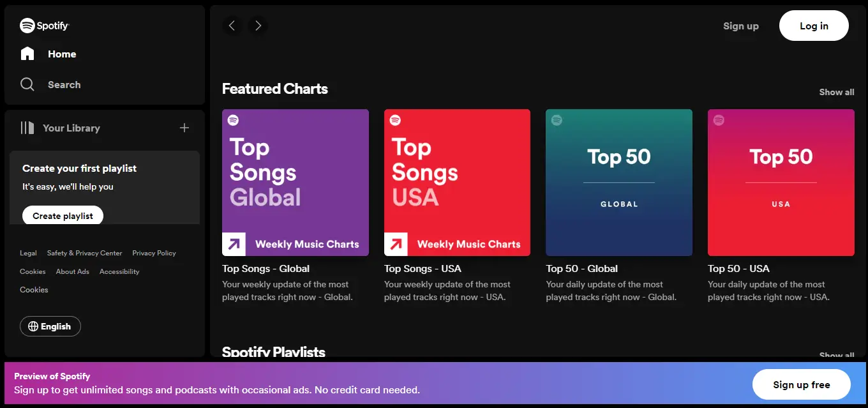Click the Log in button

(x=814, y=26)
